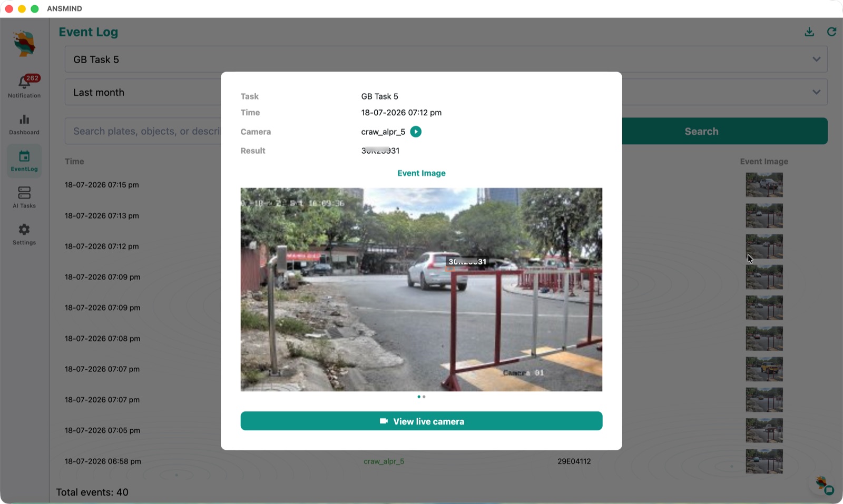
Task: Refresh the event log list
Action: (x=831, y=32)
